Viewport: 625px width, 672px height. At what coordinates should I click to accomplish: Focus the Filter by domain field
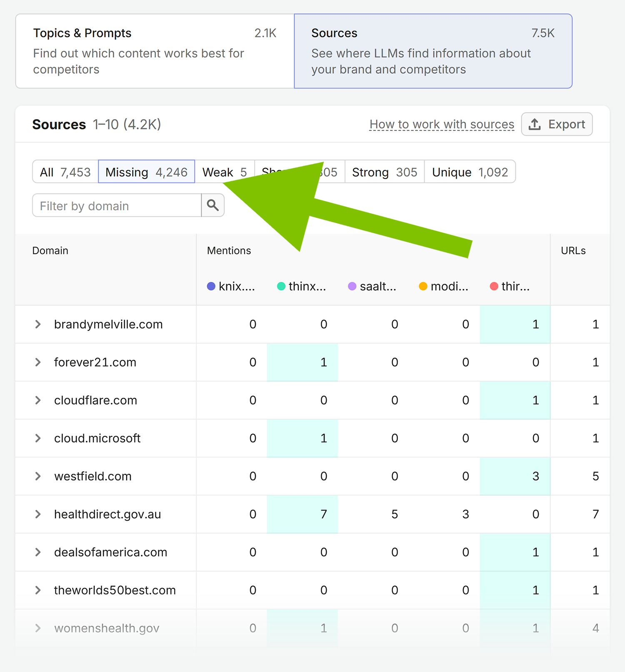tap(117, 205)
